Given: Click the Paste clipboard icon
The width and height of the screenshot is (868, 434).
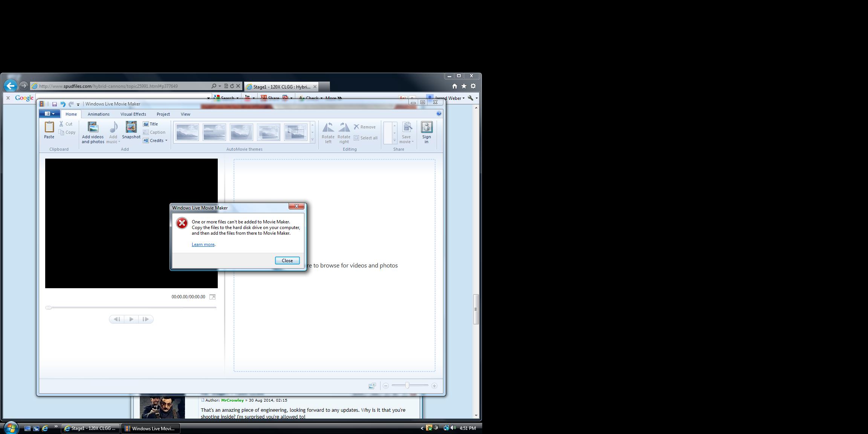Looking at the screenshot, I should click(49, 127).
